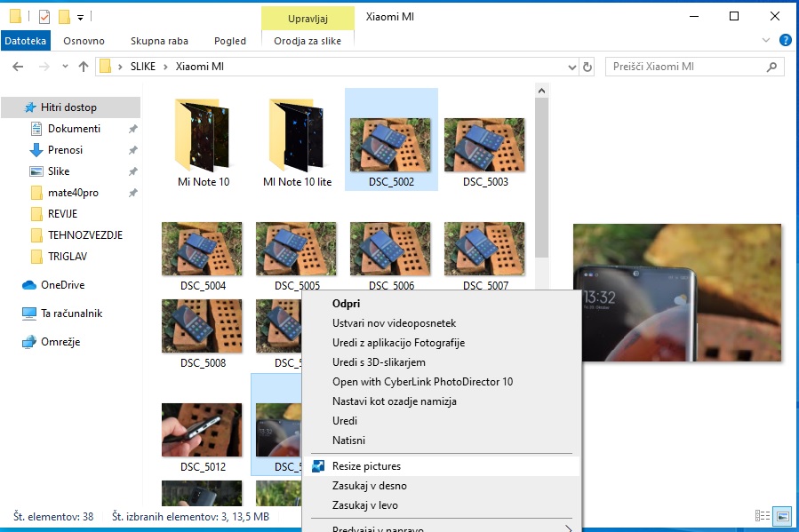Click into the 'Preišči Xiaomi MI' search box
The image size is (799, 532).
[684, 67]
